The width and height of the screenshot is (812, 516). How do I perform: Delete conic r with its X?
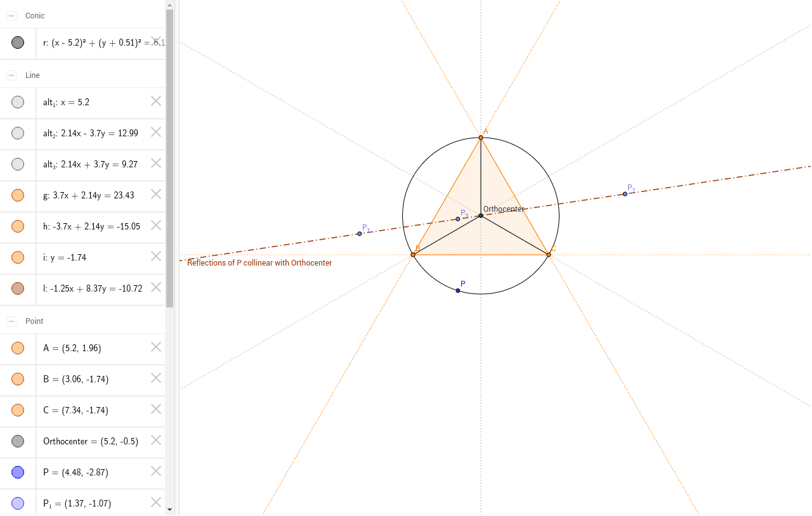pos(156,41)
